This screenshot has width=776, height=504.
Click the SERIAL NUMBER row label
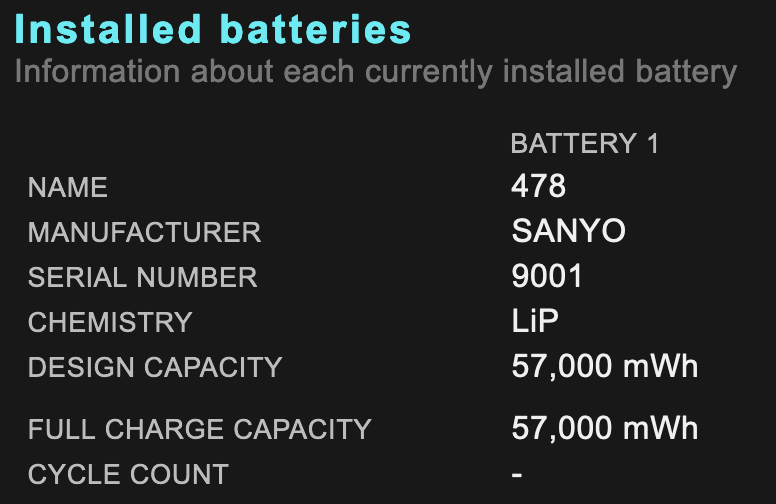click(143, 277)
